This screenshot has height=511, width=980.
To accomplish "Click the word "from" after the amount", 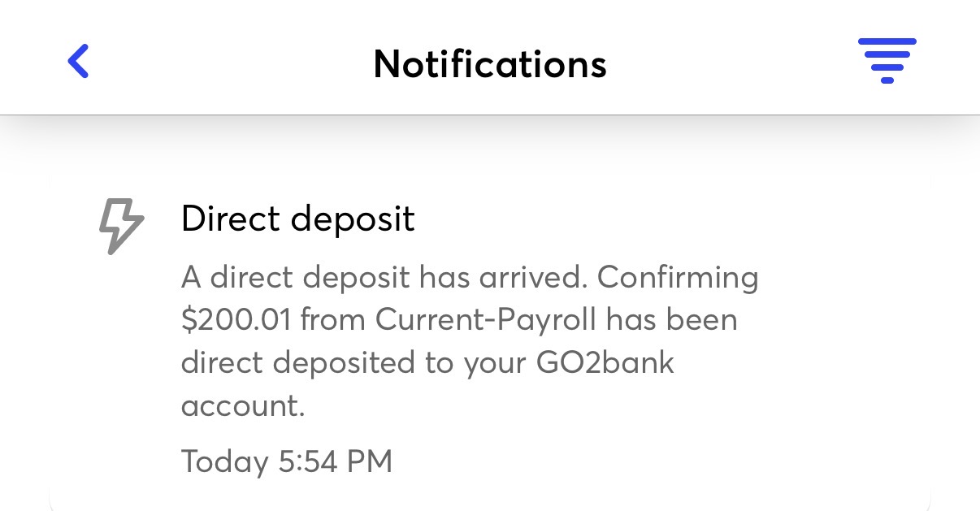I will pos(333,320).
